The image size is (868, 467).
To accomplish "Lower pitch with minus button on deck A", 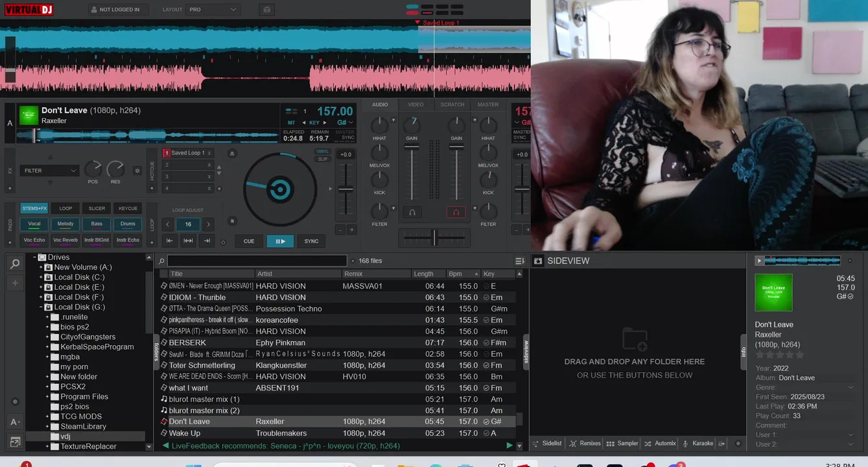I will coord(340,230).
